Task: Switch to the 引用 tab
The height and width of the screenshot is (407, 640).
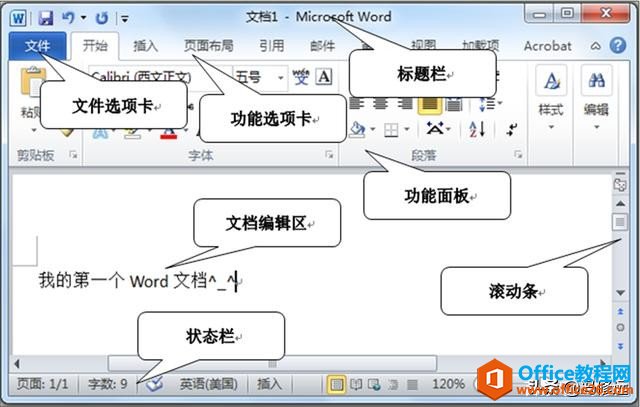Action: click(x=272, y=46)
